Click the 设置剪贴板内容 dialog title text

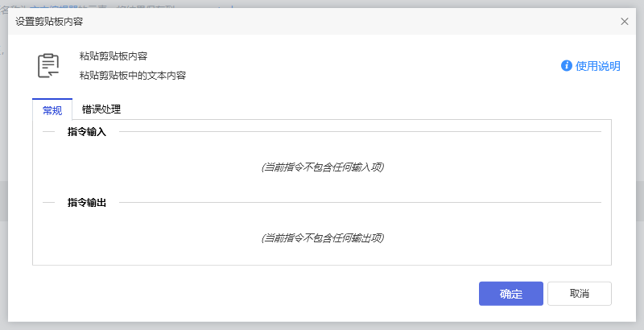pos(49,22)
